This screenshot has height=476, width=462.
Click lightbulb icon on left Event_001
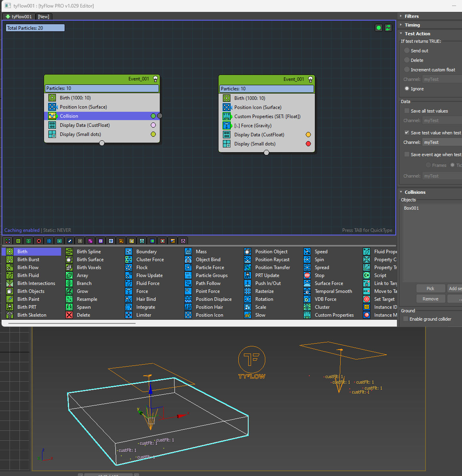(x=155, y=79)
